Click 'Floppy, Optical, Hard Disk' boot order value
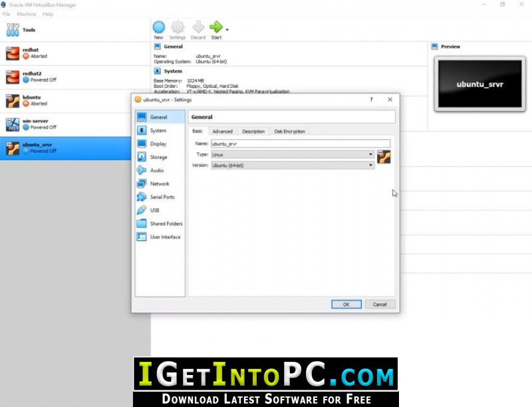This screenshot has width=532, height=407. coord(212,86)
